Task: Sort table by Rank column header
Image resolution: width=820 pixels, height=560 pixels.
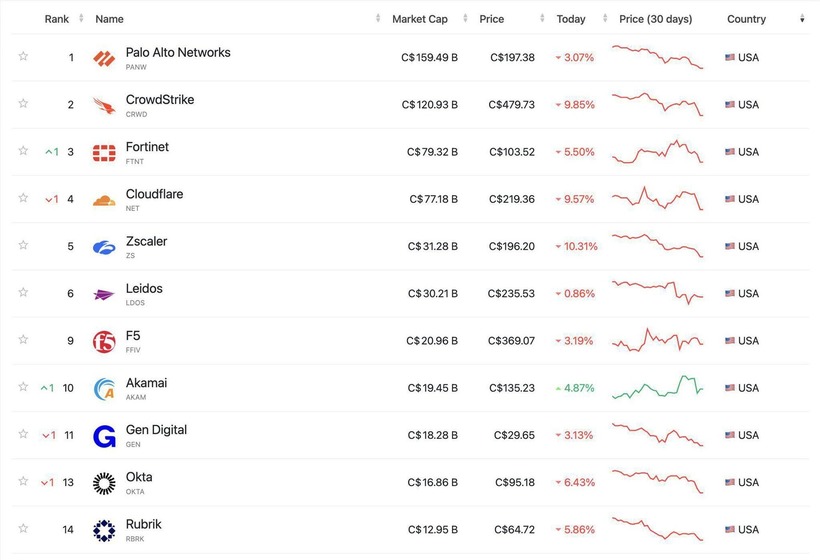Action: (57, 19)
